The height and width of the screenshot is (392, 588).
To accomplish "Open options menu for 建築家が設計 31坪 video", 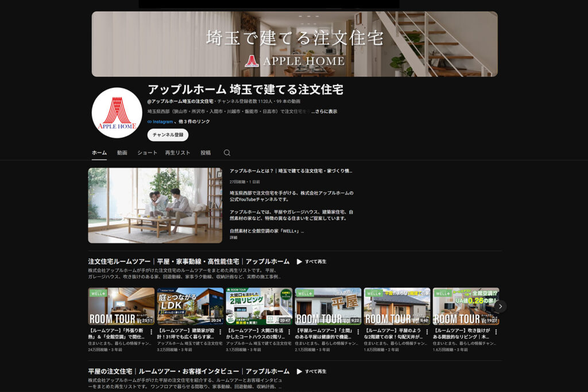I will [x=220, y=332].
